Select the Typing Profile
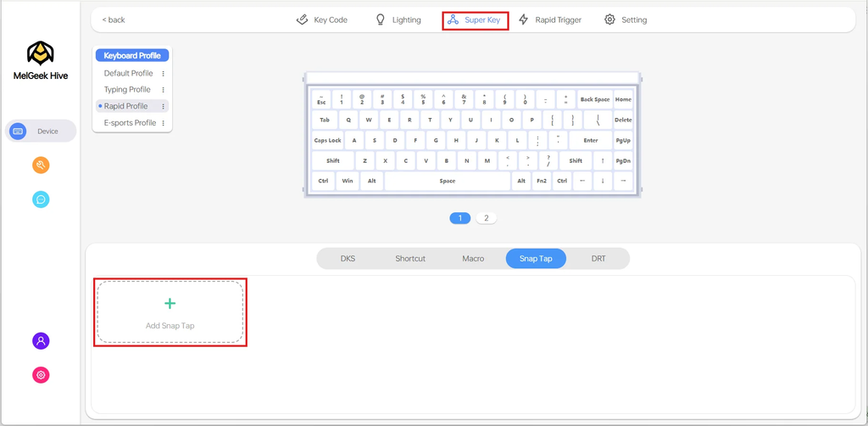 click(x=127, y=89)
